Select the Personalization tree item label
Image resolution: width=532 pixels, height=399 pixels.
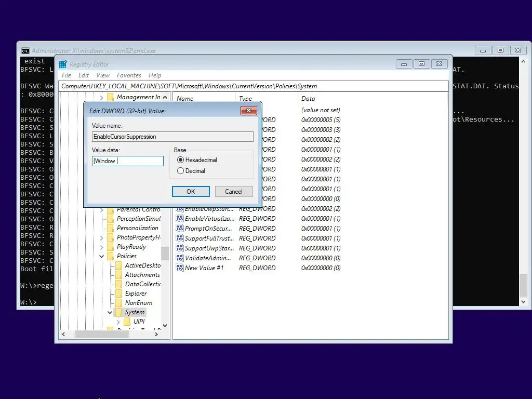137,228
